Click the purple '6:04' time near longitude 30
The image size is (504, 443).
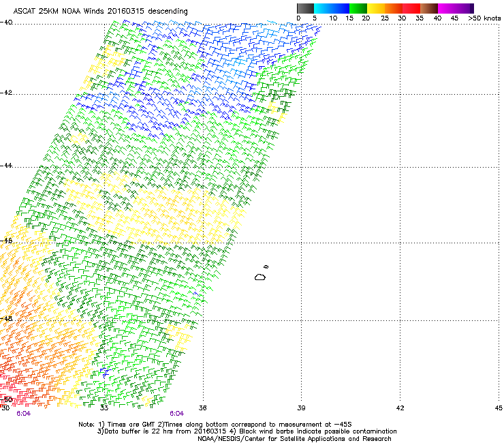tap(23, 414)
